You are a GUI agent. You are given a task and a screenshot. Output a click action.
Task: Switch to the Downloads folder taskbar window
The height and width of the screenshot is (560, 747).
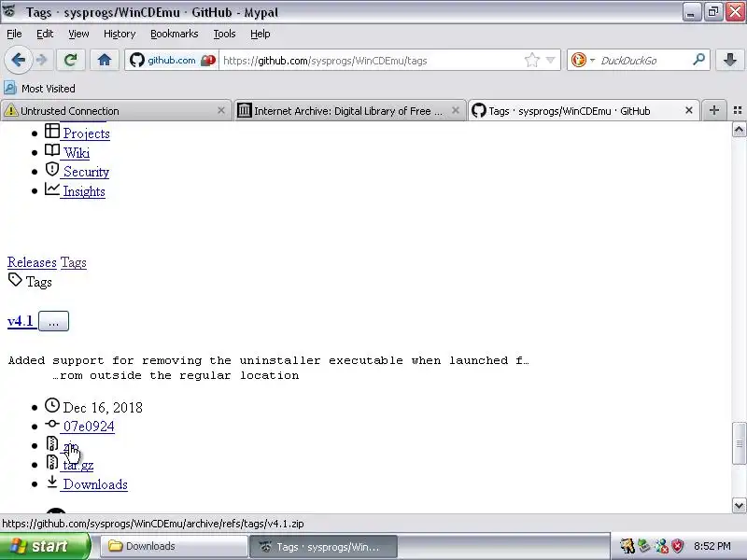pos(174,546)
